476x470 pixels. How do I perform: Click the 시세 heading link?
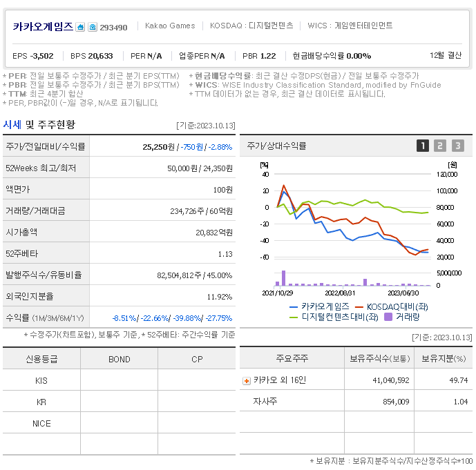pos(12,125)
